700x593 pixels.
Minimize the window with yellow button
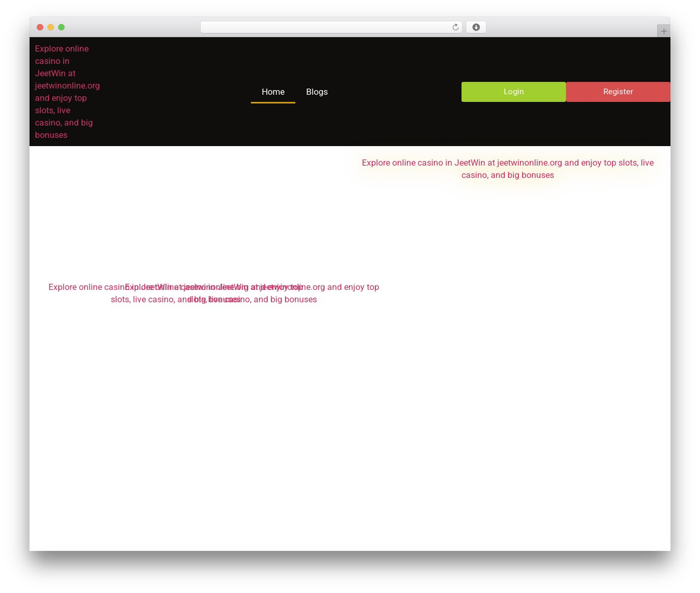(x=51, y=27)
